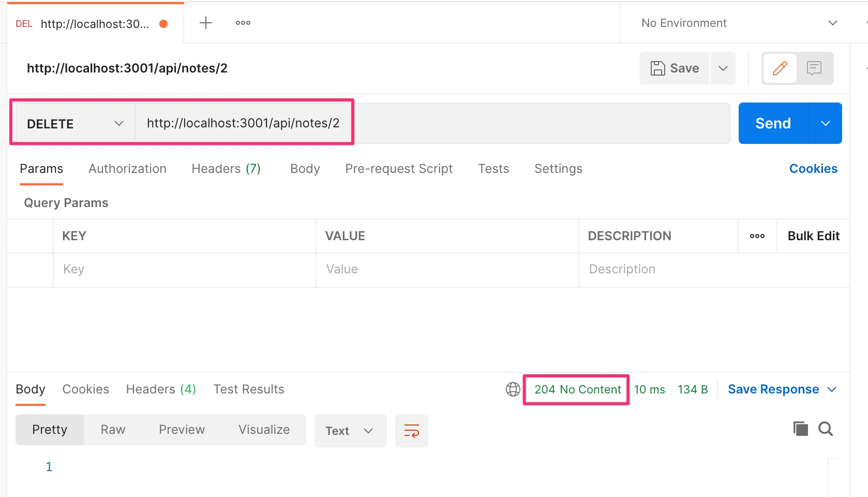This screenshot has width=868, height=497.
Task: Select the Pretty response view
Action: [50, 430]
